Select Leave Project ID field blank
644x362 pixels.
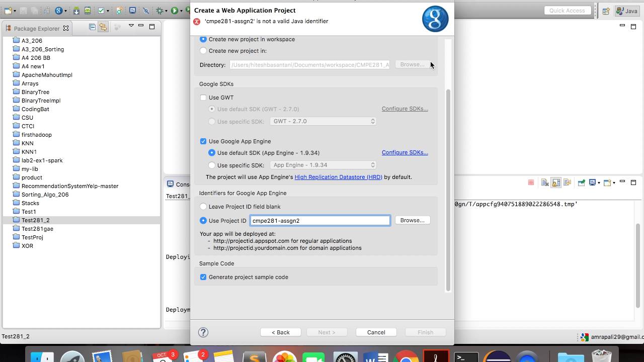[x=203, y=207]
